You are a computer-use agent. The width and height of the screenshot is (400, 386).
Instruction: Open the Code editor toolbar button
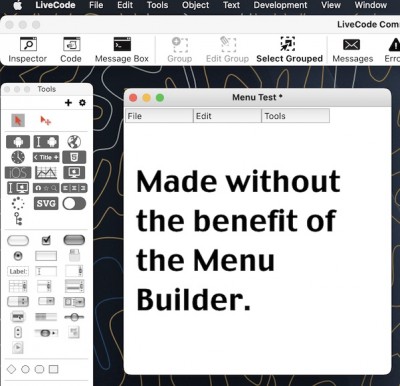tap(71, 50)
